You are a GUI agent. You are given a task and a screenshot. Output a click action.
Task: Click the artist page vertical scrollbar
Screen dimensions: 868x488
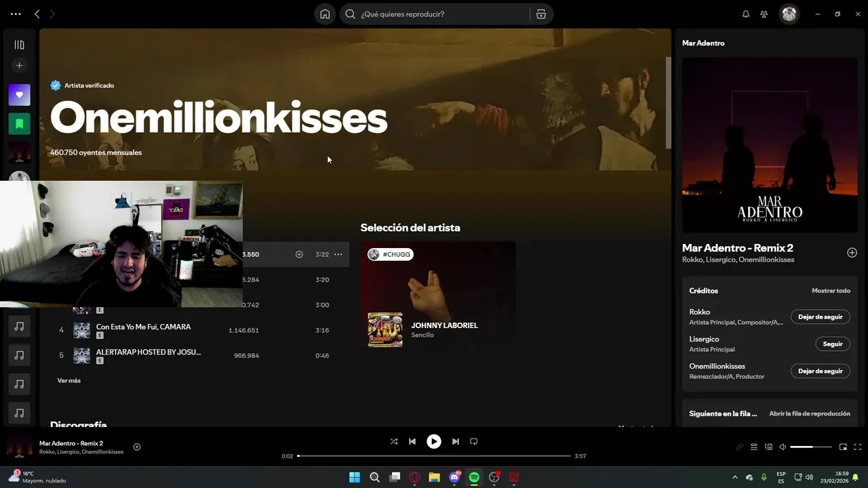coord(668,102)
